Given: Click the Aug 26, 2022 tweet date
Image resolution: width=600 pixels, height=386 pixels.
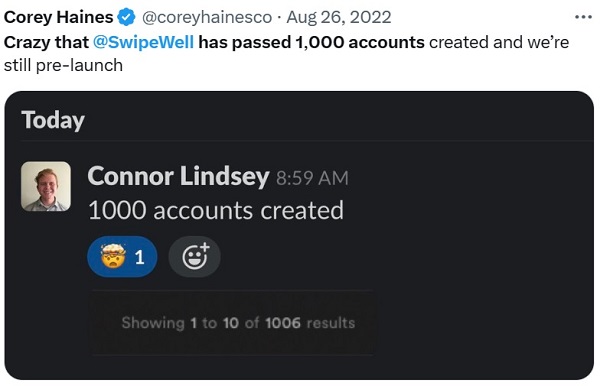Looking at the screenshot, I should coord(339,18).
